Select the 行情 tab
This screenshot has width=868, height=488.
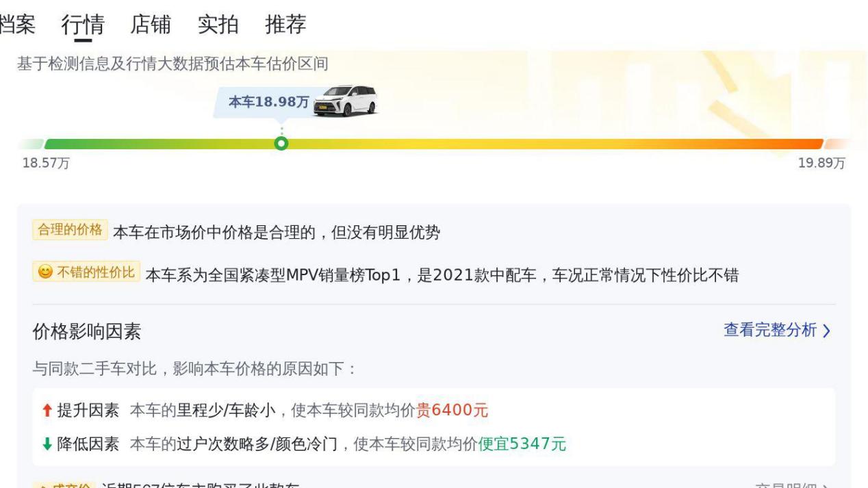(x=83, y=24)
